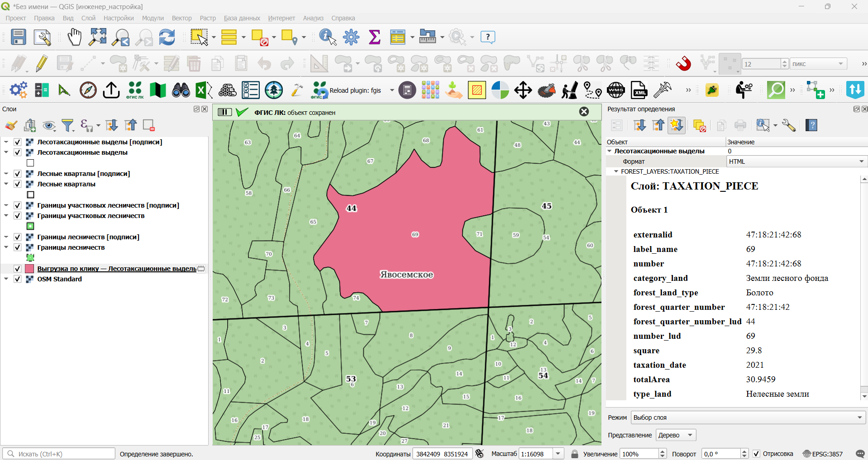The width and height of the screenshot is (868, 460).
Task: Click the Save Project floppy icon
Action: tap(18, 37)
